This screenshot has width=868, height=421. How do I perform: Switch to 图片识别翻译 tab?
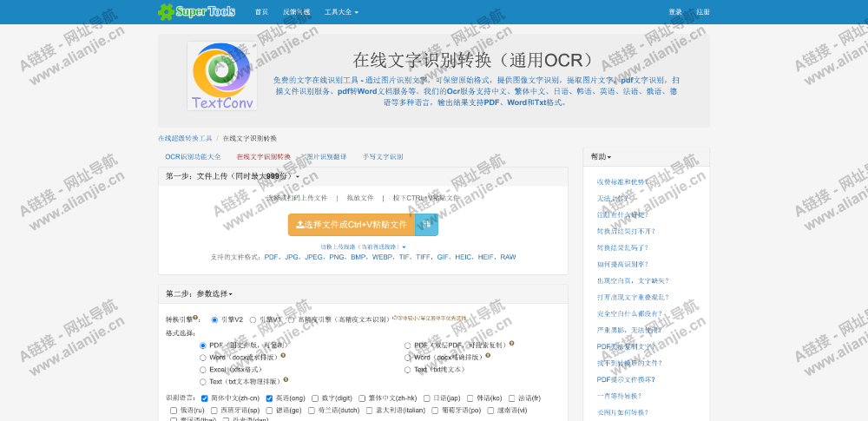pyautogui.click(x=326, y=157)
